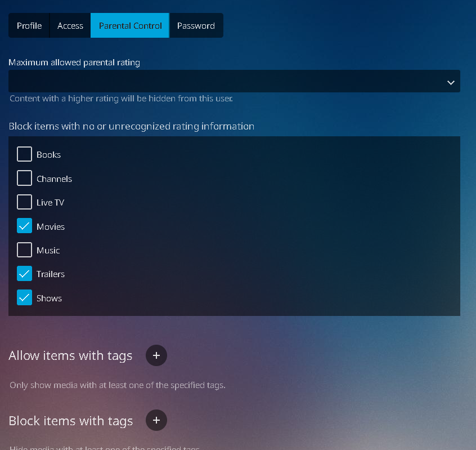Click the checkmark icon next to Movies
The width and height of the screenshot is (476, 450).
[x=24, y=226]
